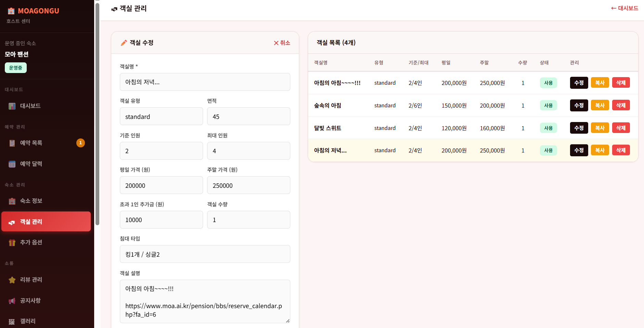Edit the 숲속의 아침 room
644x328 pixels.
pos(579,106)
